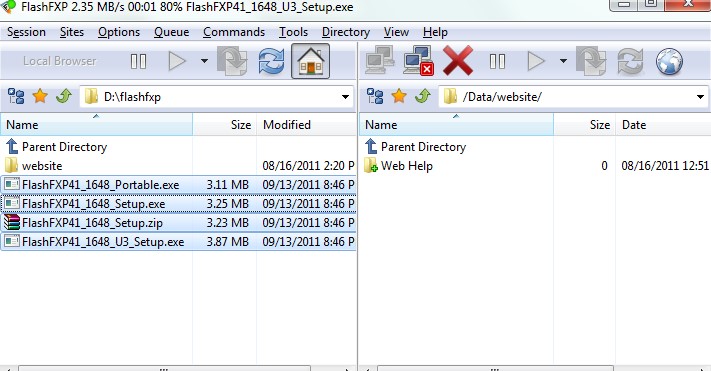
Task: Click the globe icon in remote toolbar
Action: [x=669, y=61]
